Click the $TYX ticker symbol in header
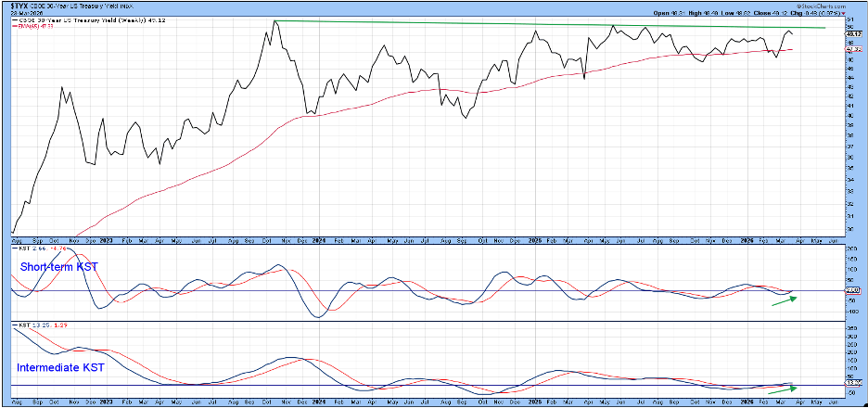868x408 pixels. pos(19,6)
